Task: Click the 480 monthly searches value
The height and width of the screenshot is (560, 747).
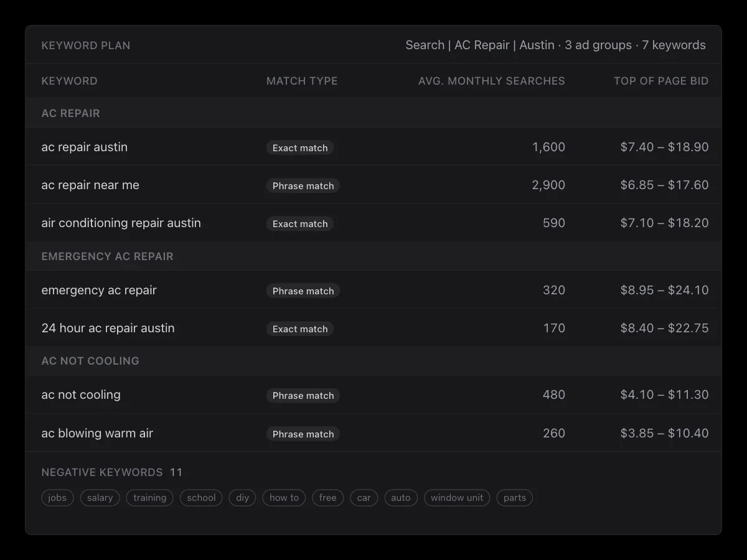Action: (x=554, y=395)
